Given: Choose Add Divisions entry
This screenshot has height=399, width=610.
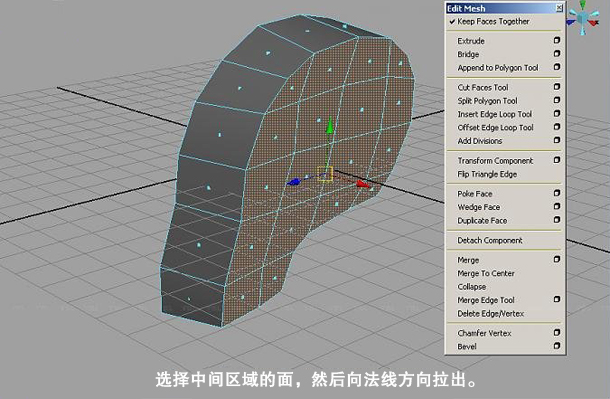Looking at the screenshot, I should (480, 141).
